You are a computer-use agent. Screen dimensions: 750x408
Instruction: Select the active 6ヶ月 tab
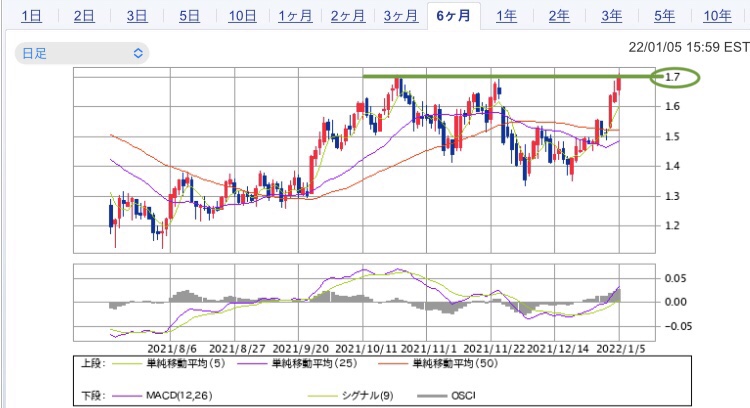pos(452,15)
